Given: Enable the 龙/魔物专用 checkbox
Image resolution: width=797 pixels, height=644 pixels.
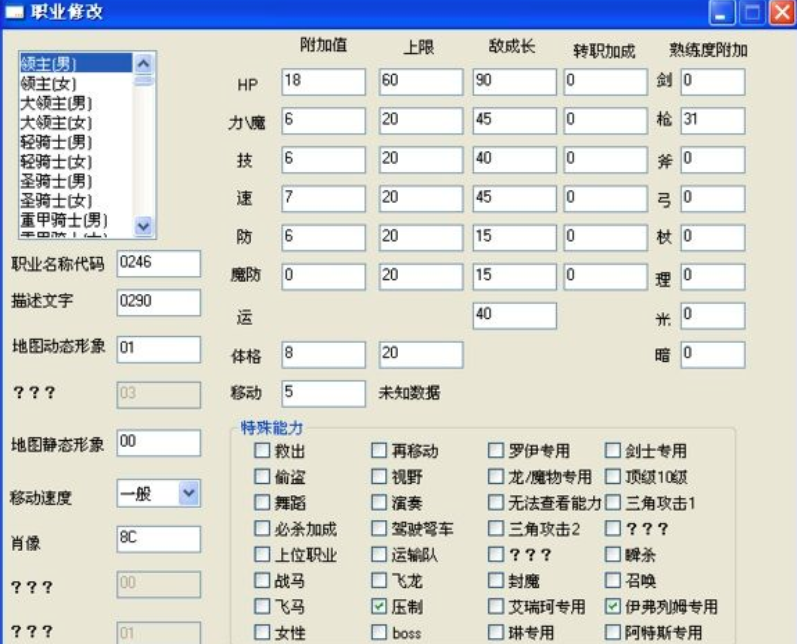Looking at the screenshot, I should coord(496,476).
